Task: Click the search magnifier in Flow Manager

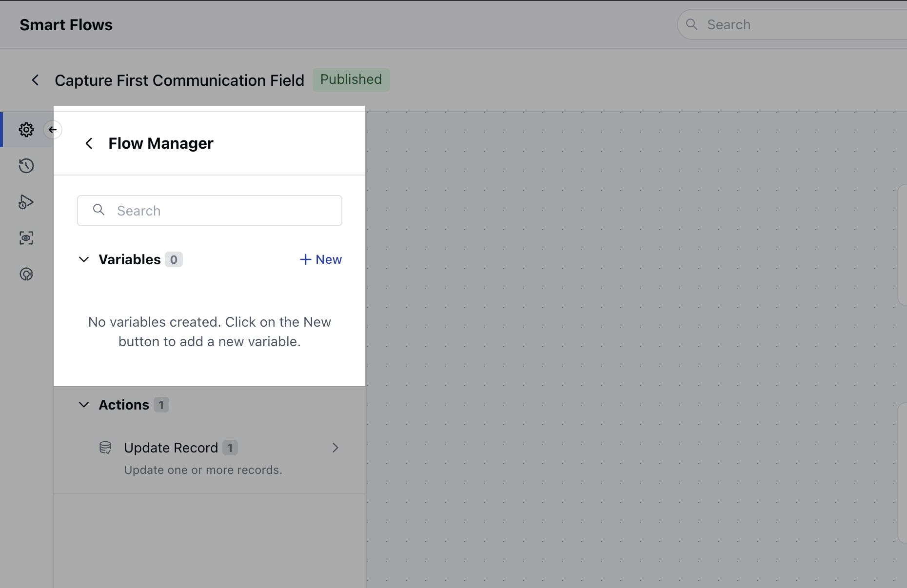Action: 99,210
